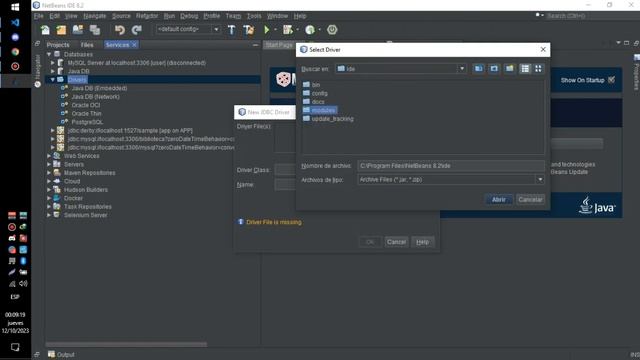Select the docs folder
The width and height of the screenshot is (640, 360).
[314, 102]
